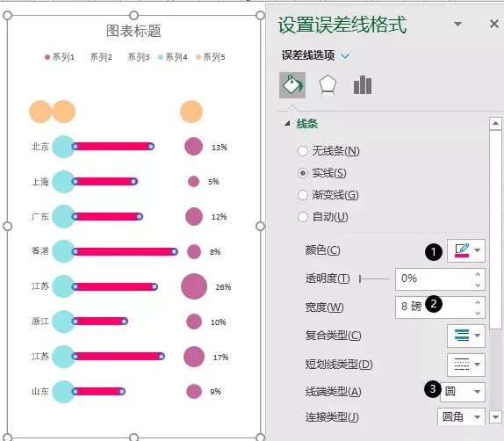Open the 复合类型 dropdown

point(465,336)
